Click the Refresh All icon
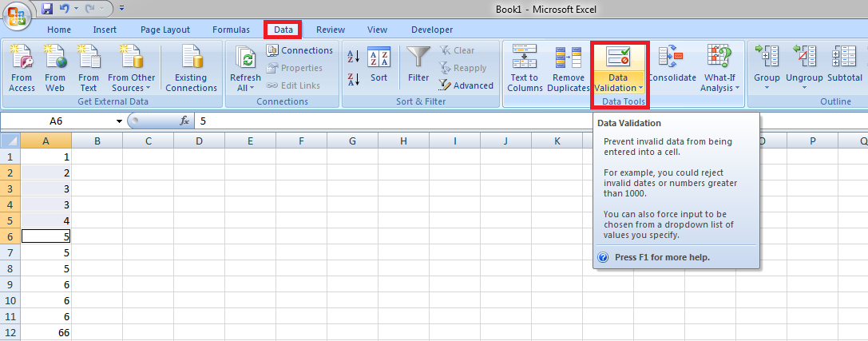This screenshot has height=341, width=868. 245,57
